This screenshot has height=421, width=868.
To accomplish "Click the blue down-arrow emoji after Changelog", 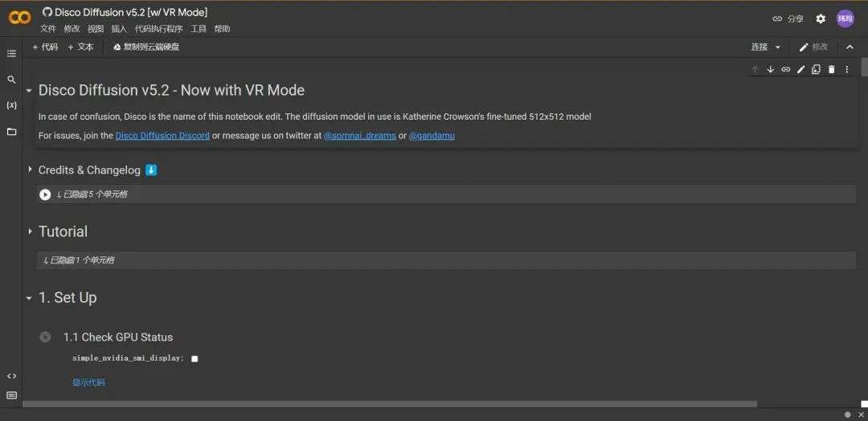I will 151,170.
